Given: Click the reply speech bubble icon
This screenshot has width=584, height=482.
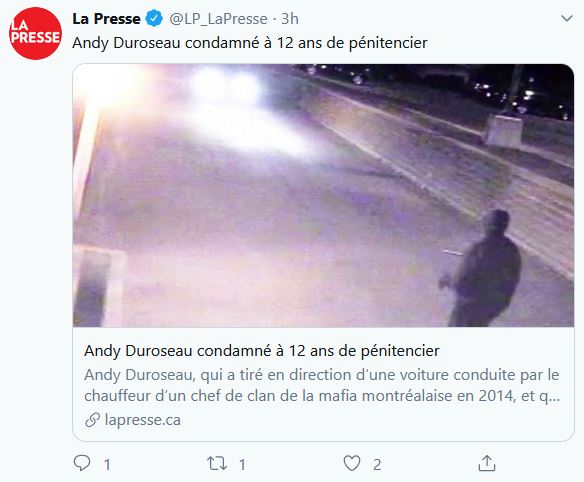Looking at the screenshot, I should click(82, 463).
